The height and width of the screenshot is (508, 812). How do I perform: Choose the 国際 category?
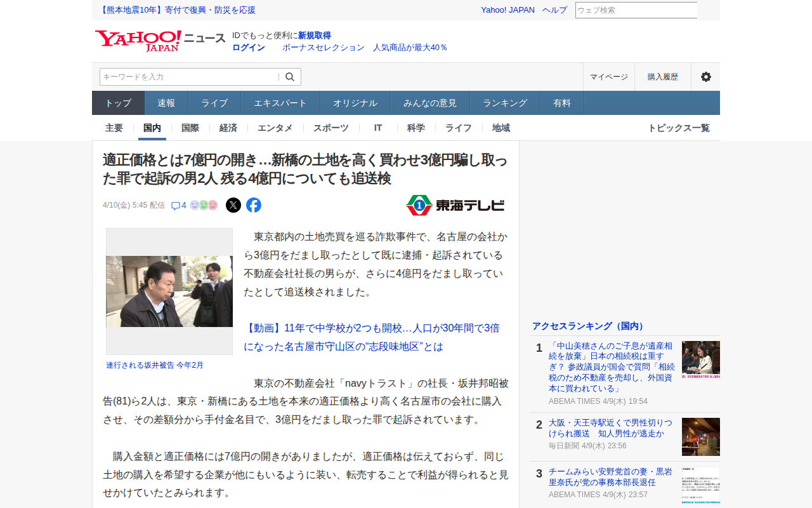[x=190, y=128]
